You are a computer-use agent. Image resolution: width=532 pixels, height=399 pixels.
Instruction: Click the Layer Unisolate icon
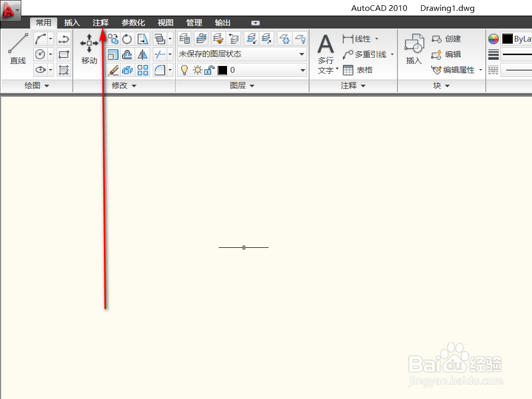[x=267, y=38]
